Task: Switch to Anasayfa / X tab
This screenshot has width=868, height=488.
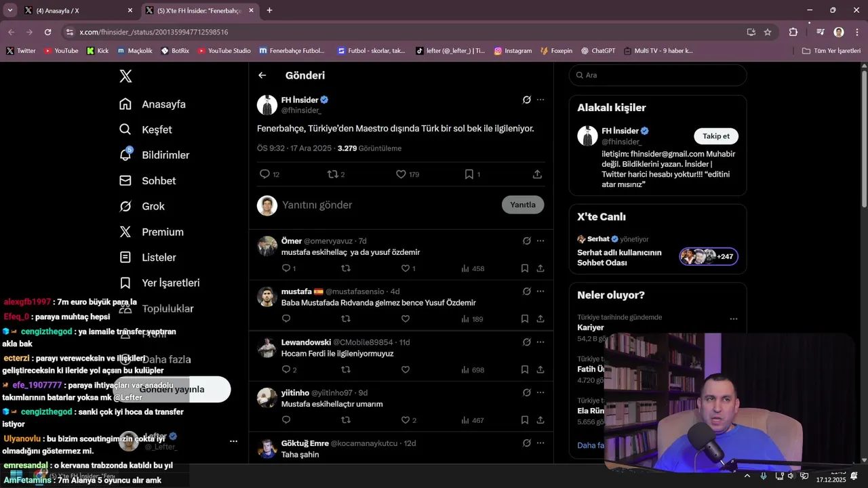Action: (78, 11)
